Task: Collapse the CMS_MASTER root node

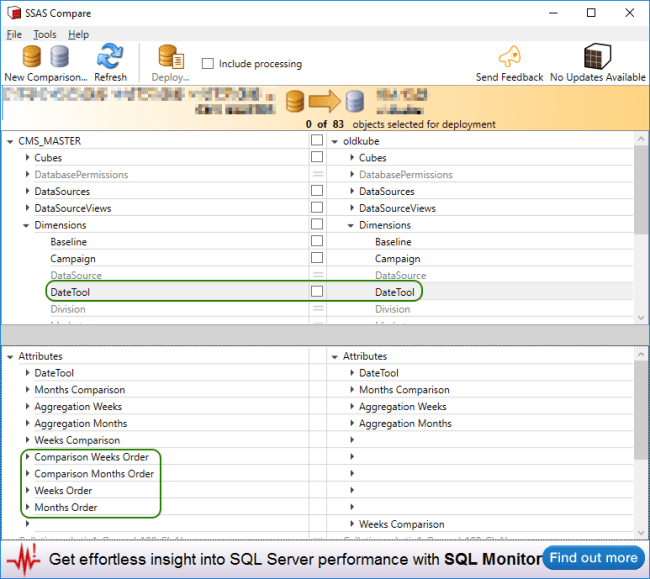Action: (10, 142)
